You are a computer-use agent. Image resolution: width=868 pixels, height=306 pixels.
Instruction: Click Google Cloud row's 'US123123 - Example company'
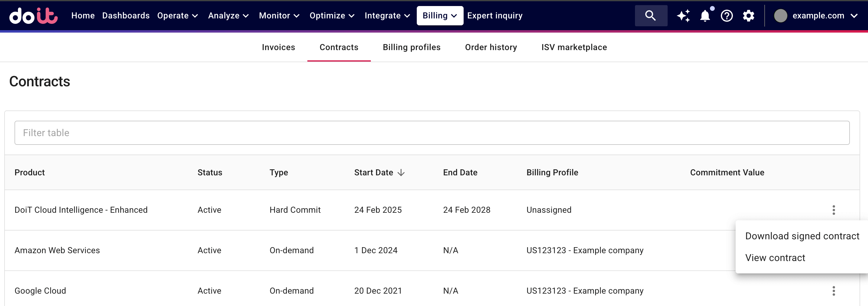[x=585, y=291]
